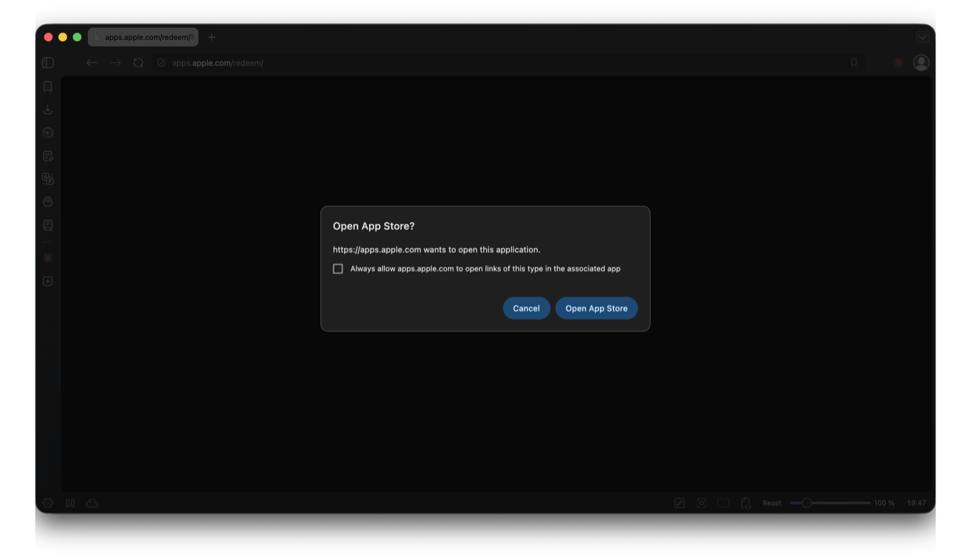Open the History panel

48,132
